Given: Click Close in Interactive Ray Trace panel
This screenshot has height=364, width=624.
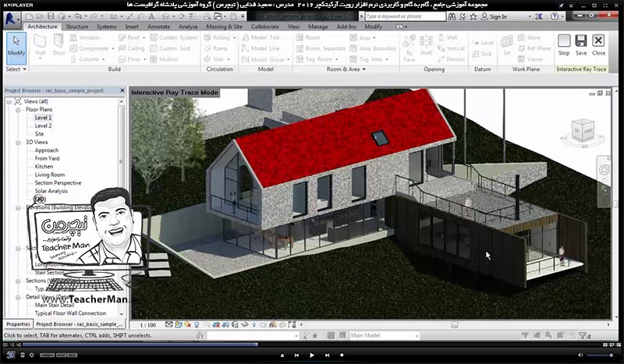Looking at the screenshot, I should (x=598, y=45).
